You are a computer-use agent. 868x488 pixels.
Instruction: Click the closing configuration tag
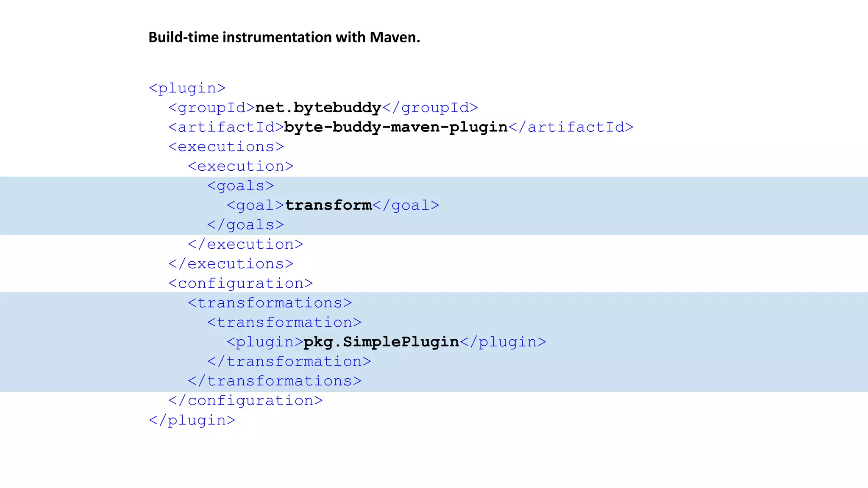tap(245, 400)
